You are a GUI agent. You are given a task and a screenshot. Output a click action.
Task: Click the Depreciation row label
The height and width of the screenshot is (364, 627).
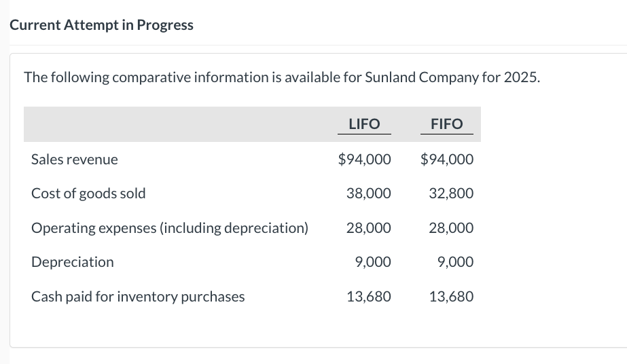click(x=73, y=262)
